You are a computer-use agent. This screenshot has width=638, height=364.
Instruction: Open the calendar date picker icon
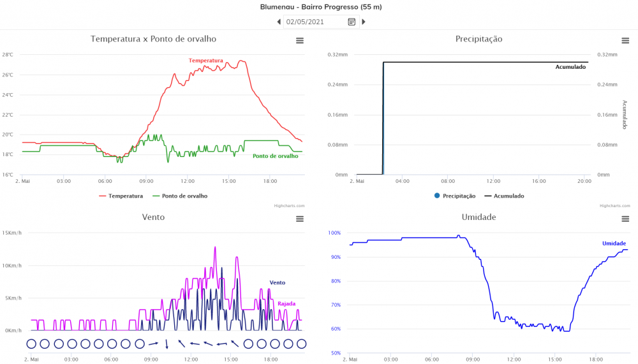pyautogui.click(x=352, y=22)
